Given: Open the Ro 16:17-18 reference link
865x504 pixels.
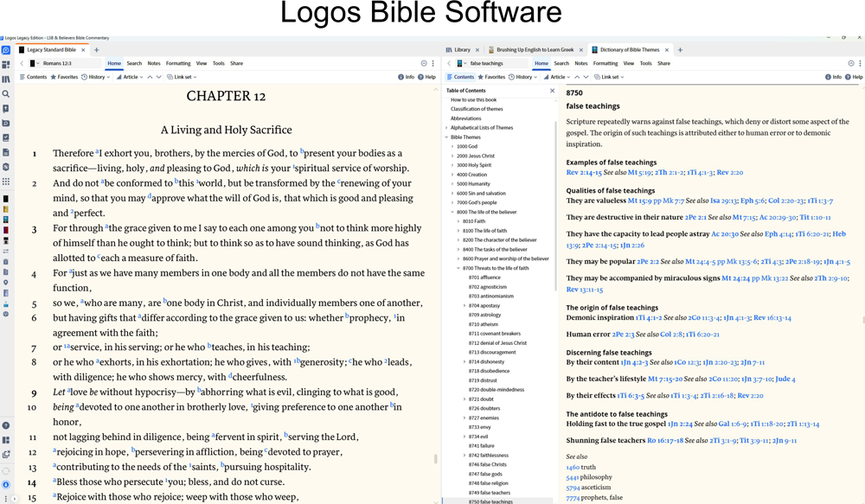Looking at the screenshot, I should (665, 441).
